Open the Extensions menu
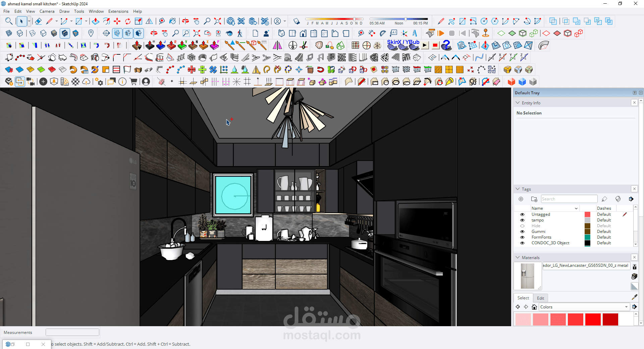The height and width of the screenshot is (349, 644). point(118,11)
